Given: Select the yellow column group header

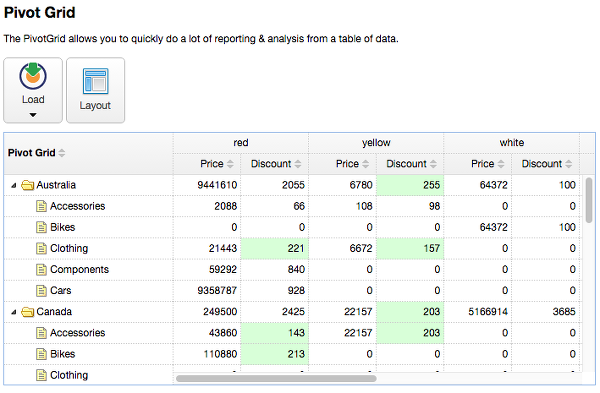Looking at the screenshot, I should point(376,143).
